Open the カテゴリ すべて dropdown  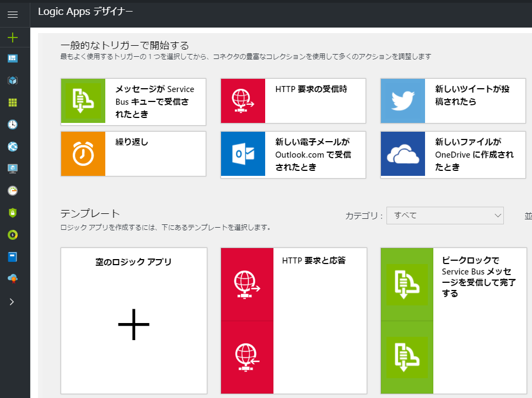445,216
